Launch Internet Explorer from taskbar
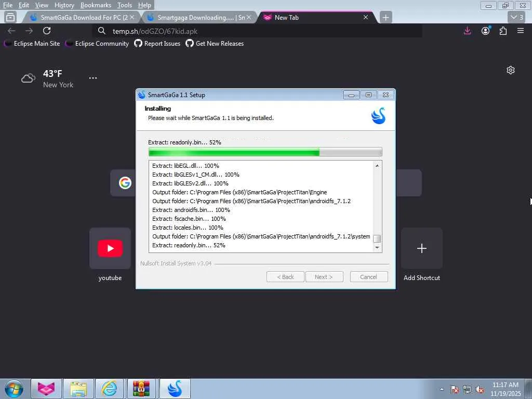 (110, 389)
